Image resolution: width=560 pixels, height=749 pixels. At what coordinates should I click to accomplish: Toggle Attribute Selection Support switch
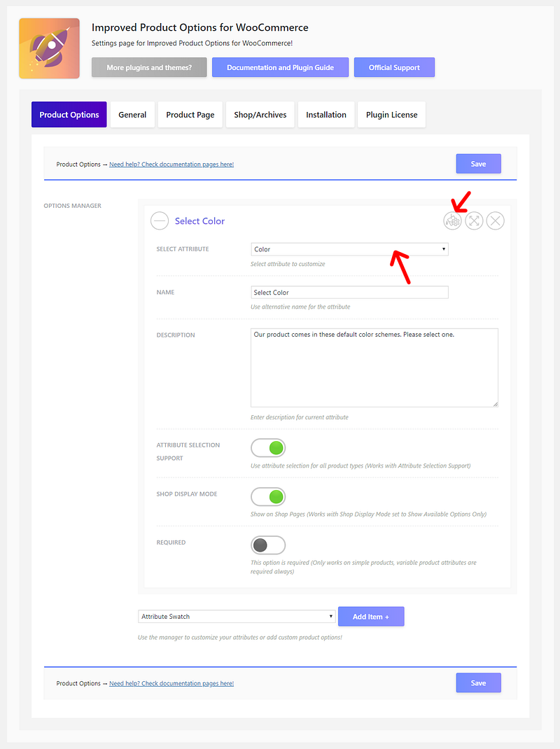(x=268, y=448)
